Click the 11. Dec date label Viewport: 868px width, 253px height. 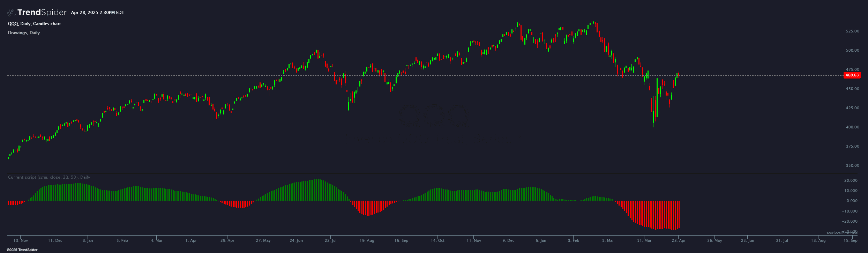pyautogui.click(x=55, y=240)
